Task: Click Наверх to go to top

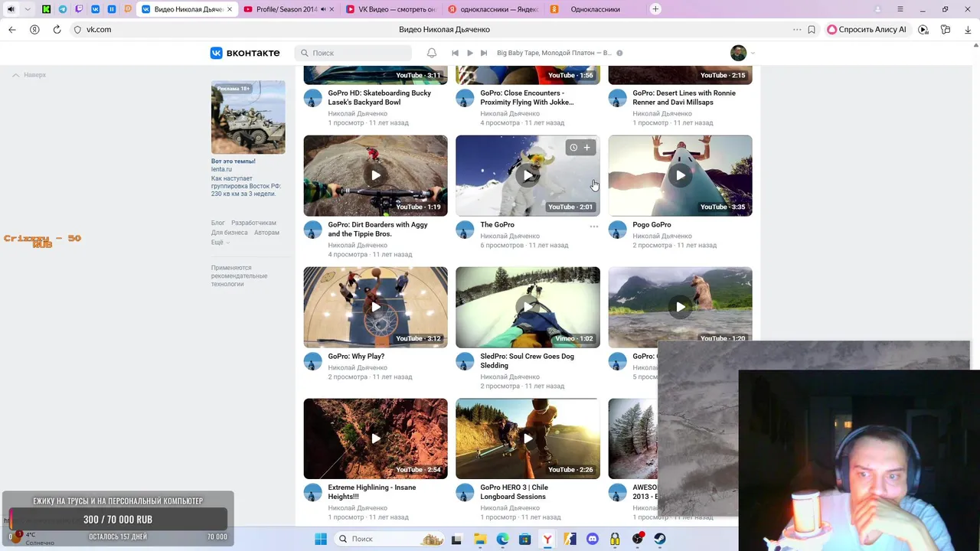Action: tap(29, 75)
